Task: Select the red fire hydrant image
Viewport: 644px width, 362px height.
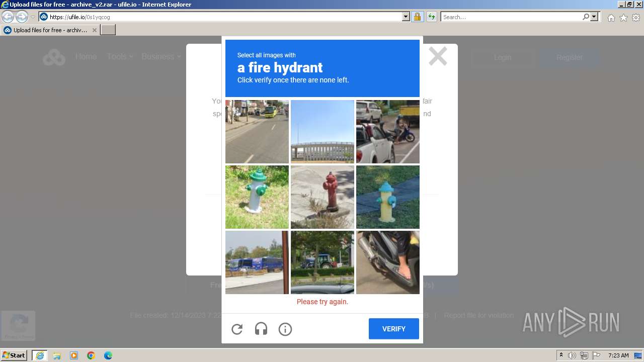Action: (x=323, y=197)
